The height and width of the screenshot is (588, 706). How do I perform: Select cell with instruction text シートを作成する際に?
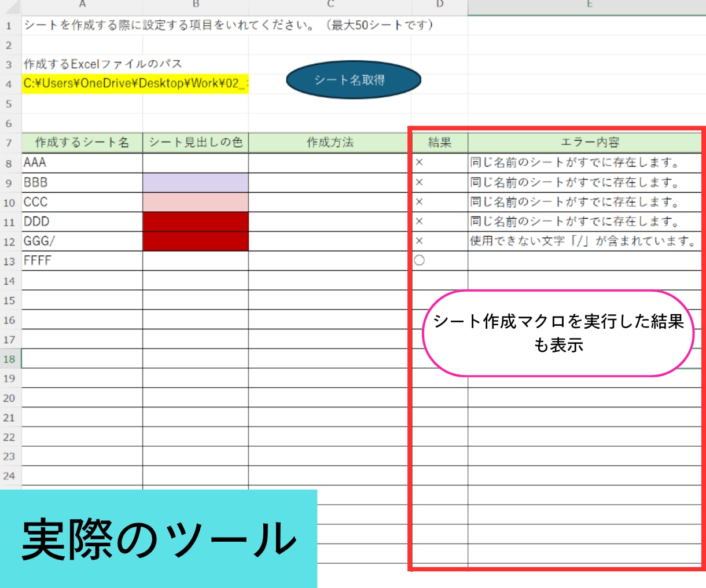click(82, 25)
